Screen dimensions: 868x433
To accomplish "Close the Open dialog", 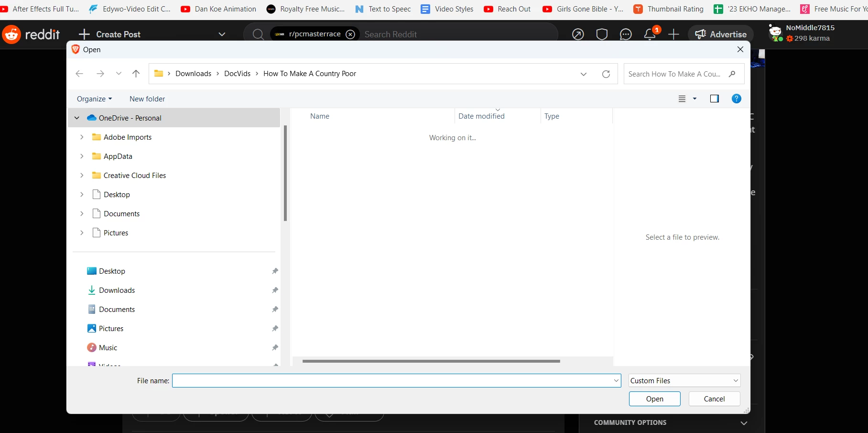I will pyautogui.click(x=740, y=50).
